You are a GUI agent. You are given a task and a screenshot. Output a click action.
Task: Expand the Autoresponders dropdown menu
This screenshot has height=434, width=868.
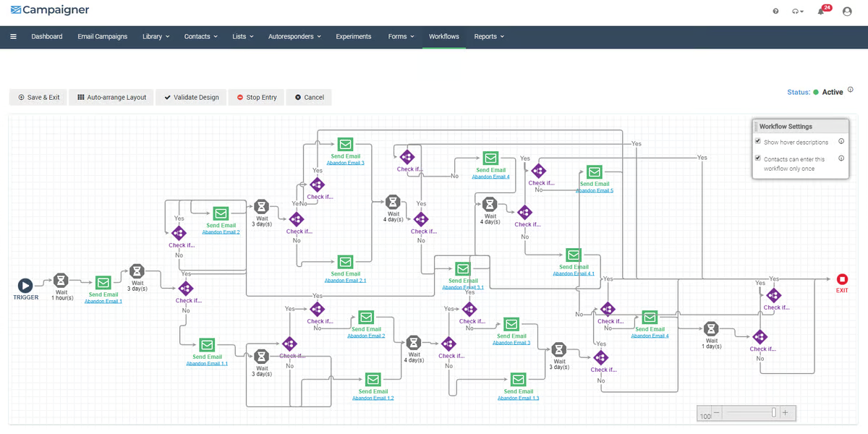294,36
